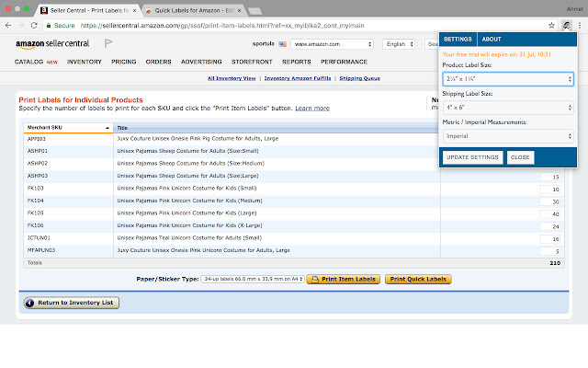Click the browser back arrow

point(8,26)
